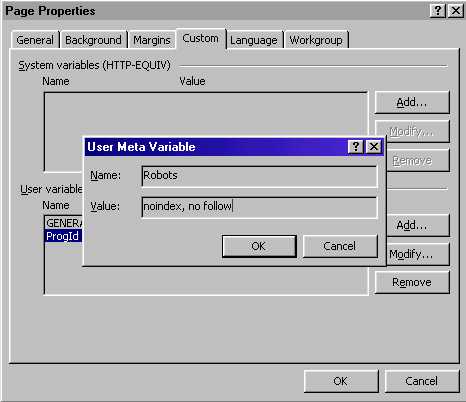This screenshot has height=402, width=466.
Task: Select the Margins tab
Action: click(152, 40)
